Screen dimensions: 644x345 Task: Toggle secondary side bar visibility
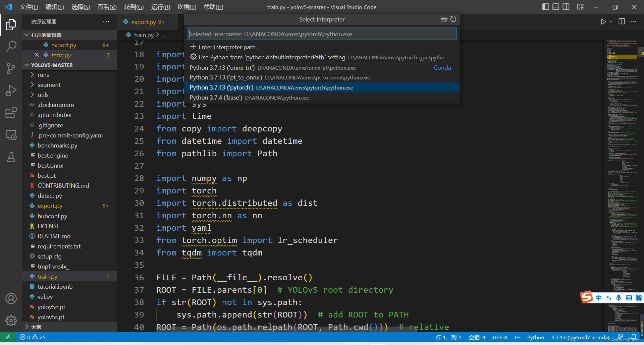coord(566,7)
